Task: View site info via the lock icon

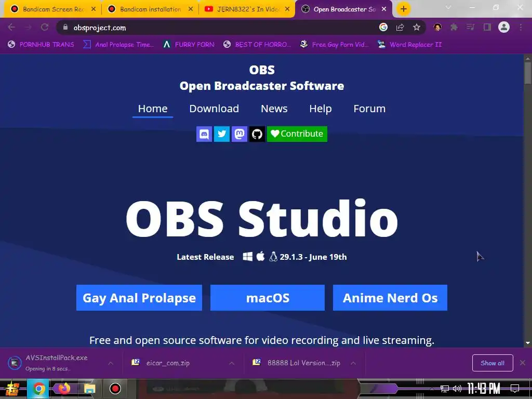Action: [x=65, y=27]
